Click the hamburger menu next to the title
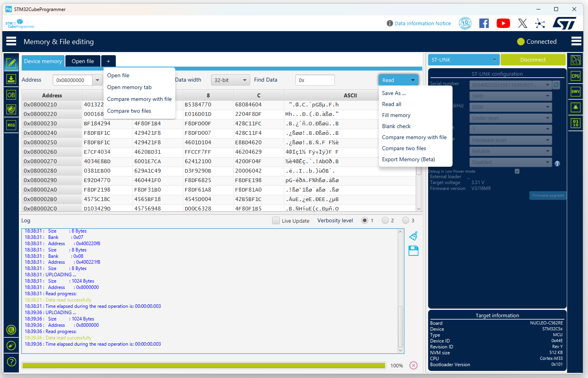588x378 pixels. (x=11, y=41)
